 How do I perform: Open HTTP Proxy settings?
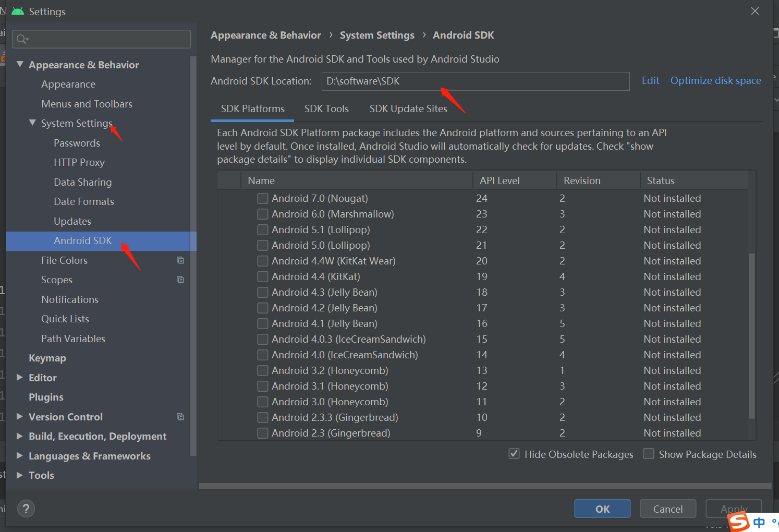tap(79, 162)
